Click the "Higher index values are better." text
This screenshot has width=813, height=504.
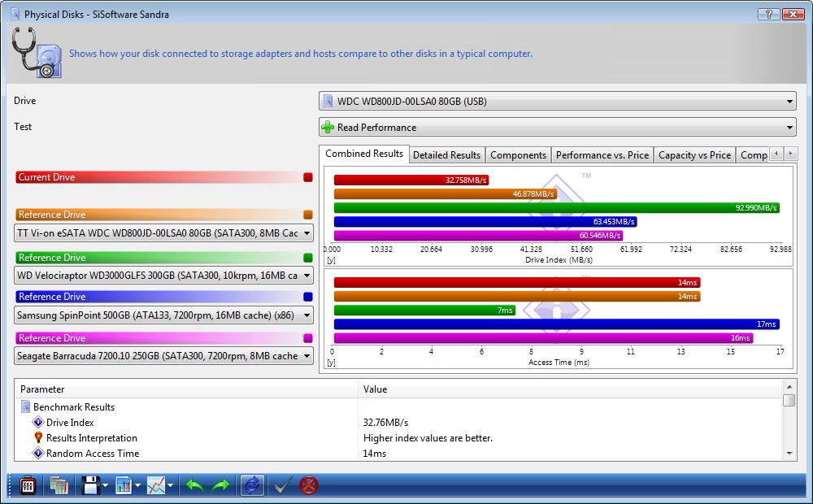point(428,438)
